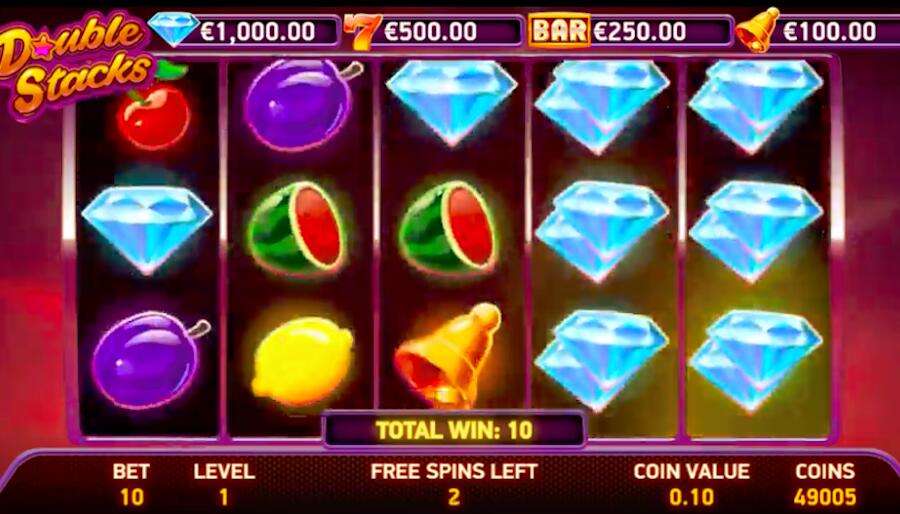Click the Total Win 10 banner

(454, 430)
